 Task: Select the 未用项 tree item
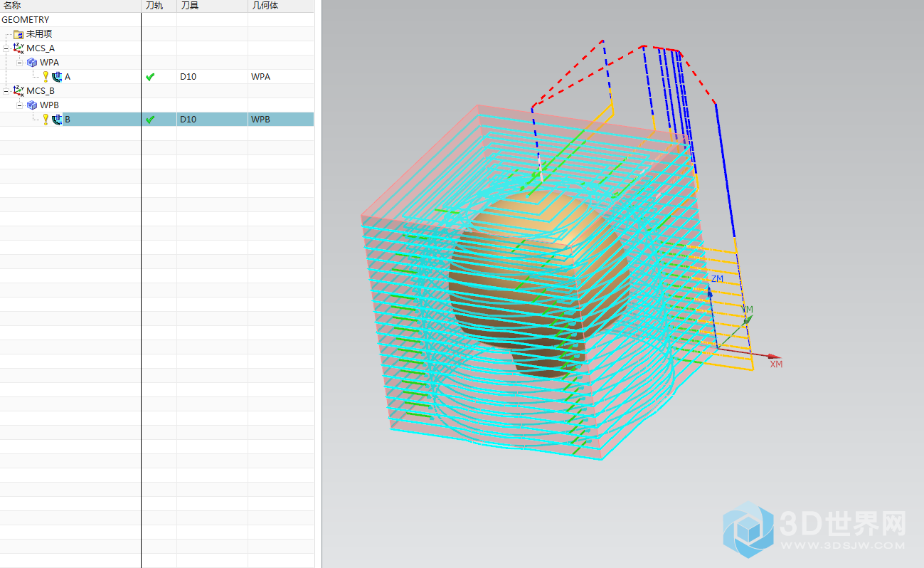[39, 34]
